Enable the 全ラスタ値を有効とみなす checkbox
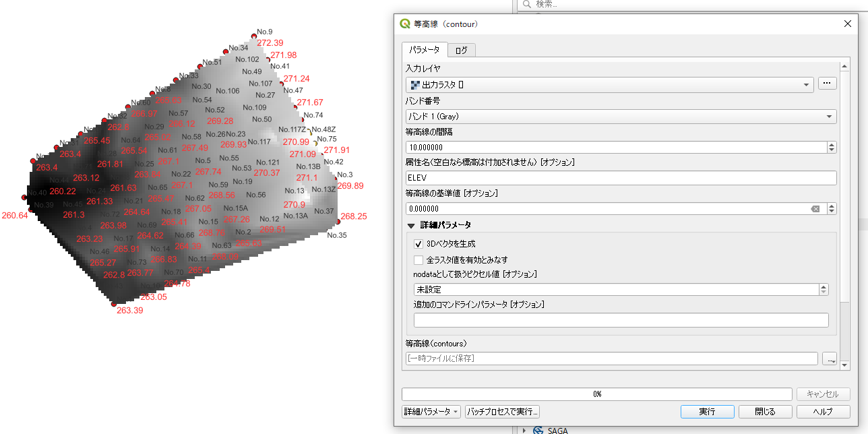Image resolution: width=868 pixels, height=434 pixels. 418,259
